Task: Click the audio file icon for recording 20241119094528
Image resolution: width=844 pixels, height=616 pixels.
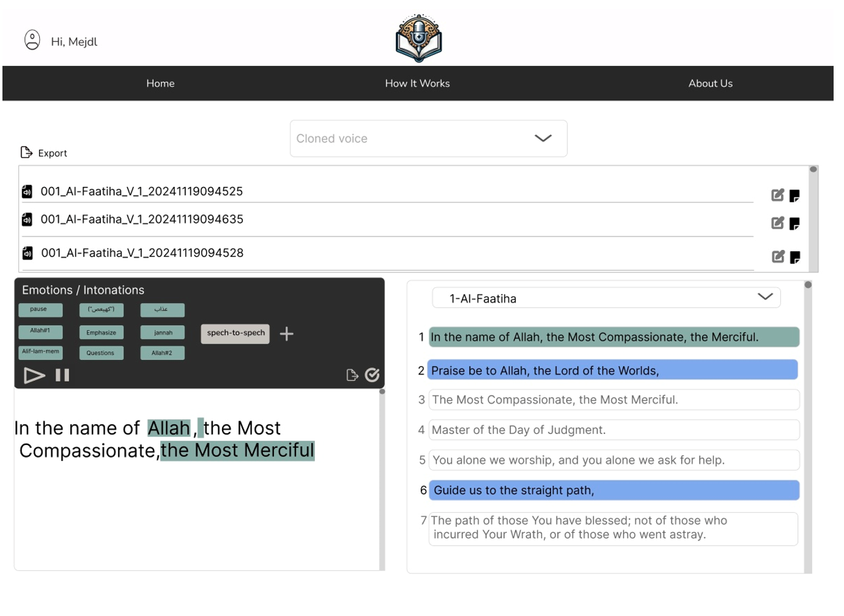Action: [28, 253]
